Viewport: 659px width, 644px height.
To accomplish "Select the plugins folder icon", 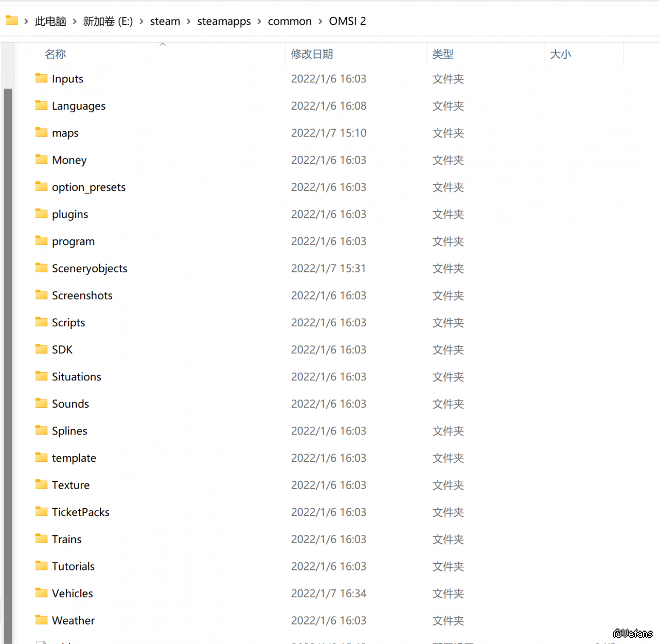I will 41,214.
